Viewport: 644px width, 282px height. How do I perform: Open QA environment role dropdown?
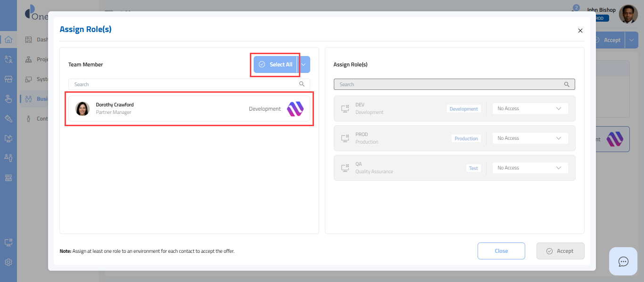[x=530, y=168]
